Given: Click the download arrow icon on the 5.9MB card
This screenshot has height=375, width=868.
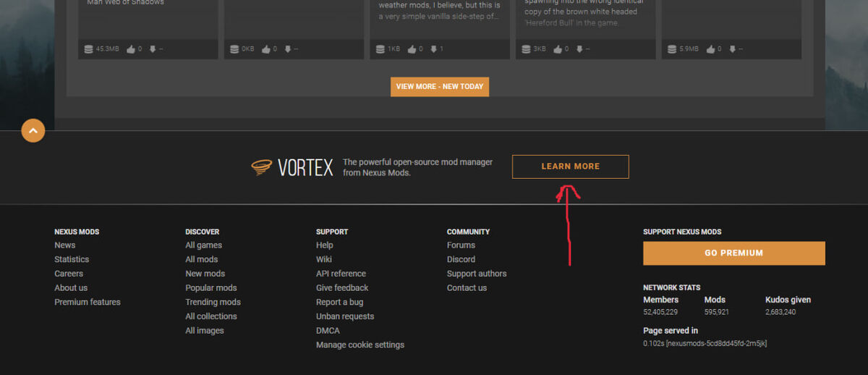Looking at the screenshot, I should 732,49.
